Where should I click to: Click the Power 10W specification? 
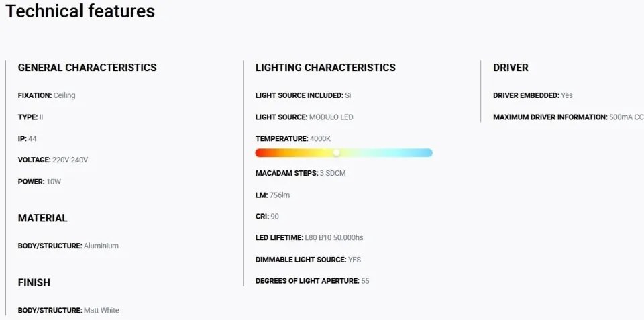click(x=40, y=181)
